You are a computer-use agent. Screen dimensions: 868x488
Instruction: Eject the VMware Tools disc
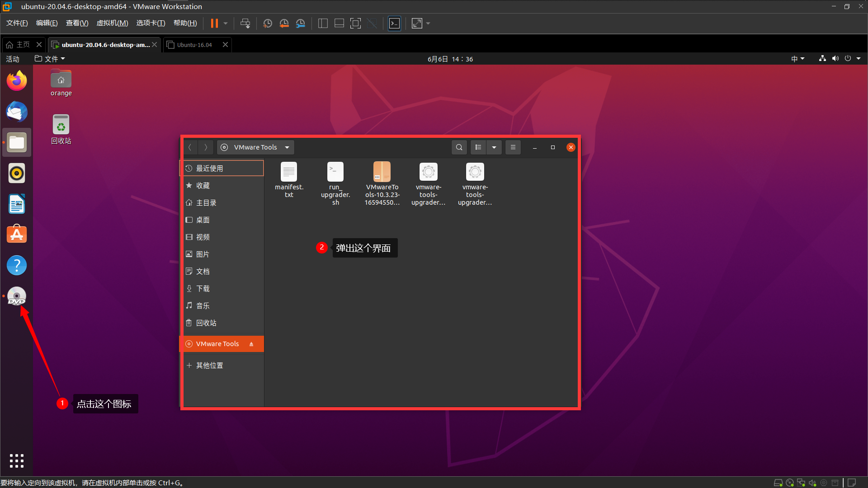tap(251, 344)
